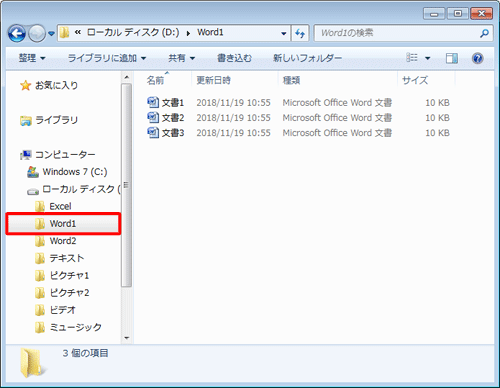
Task: Select the 文書2 Word document icon
Action: click(153, 117)
